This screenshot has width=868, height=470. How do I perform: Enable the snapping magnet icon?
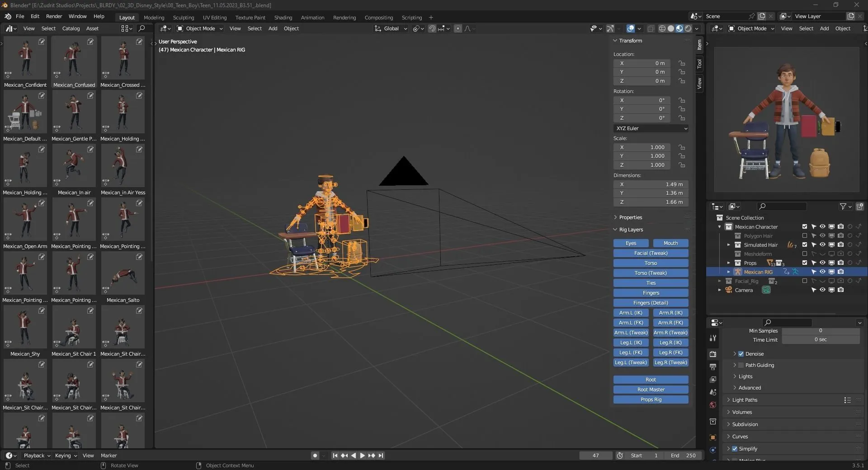tap(432, 28)
